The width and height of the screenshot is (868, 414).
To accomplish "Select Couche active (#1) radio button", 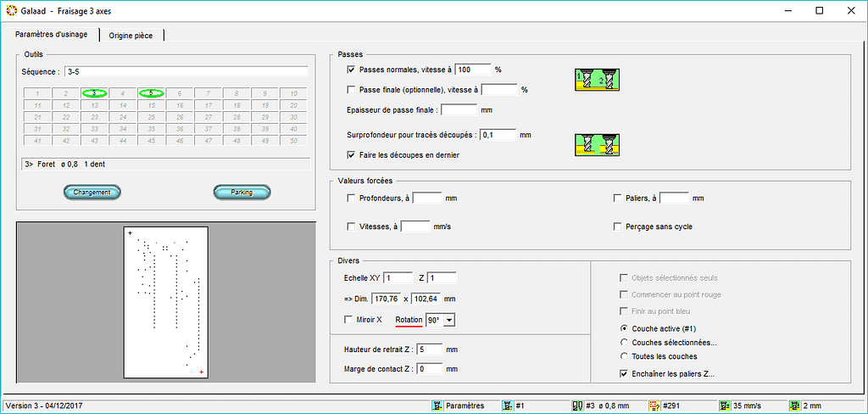I will [624, 328].
